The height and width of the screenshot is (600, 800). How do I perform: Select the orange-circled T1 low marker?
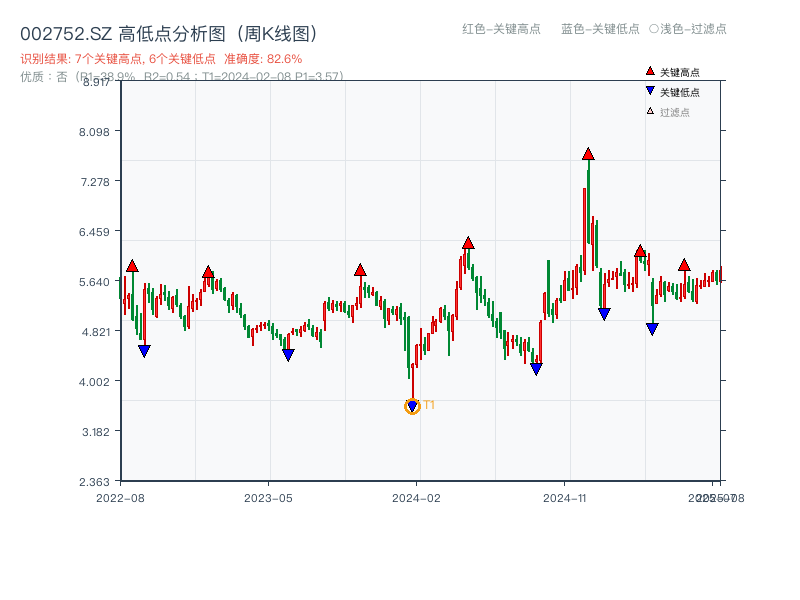pos(412,406)
